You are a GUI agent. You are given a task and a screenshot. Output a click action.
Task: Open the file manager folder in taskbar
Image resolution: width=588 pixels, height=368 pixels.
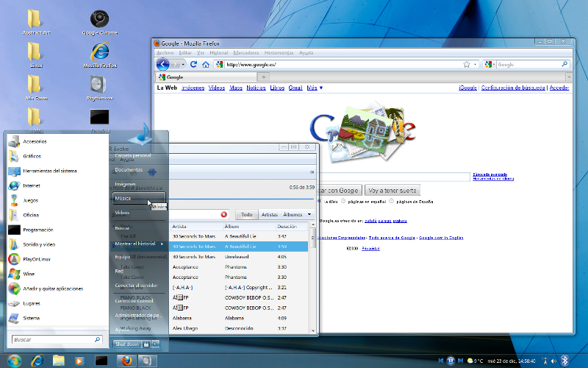(59, 361)
